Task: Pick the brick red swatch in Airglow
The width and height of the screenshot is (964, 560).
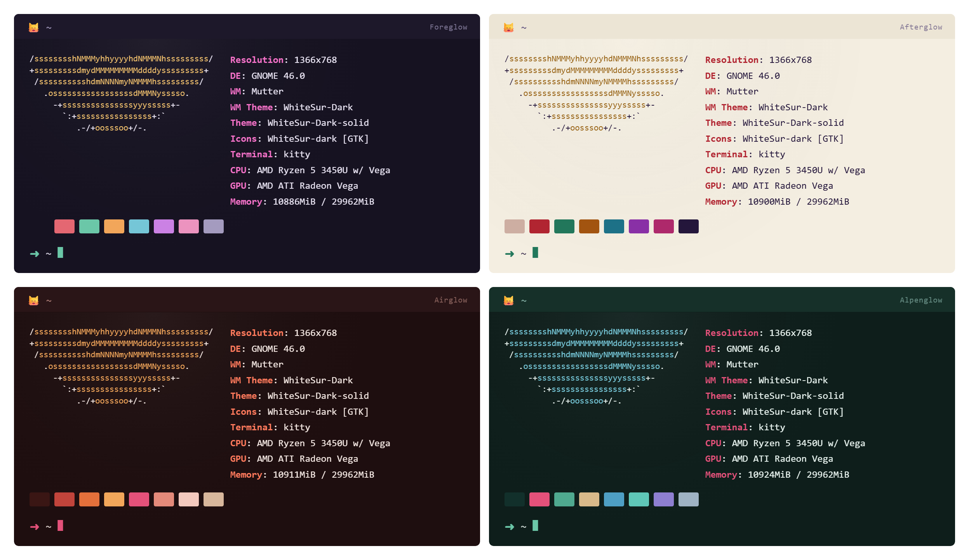Action: (x=64, y=499)
